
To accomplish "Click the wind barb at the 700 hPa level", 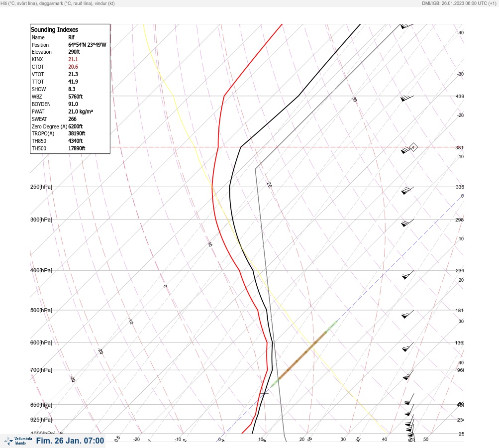I will tap(408, 375).
